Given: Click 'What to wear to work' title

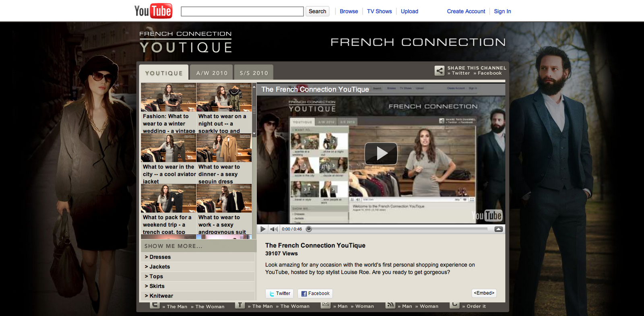Looking at the screenshot, I should click(222, 224).
